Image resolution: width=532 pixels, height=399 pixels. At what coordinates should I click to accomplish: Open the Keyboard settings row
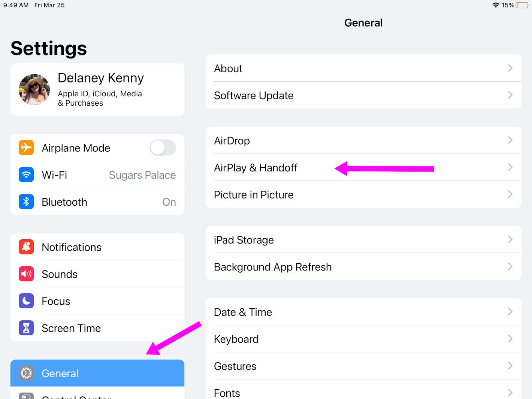(363, 339)
